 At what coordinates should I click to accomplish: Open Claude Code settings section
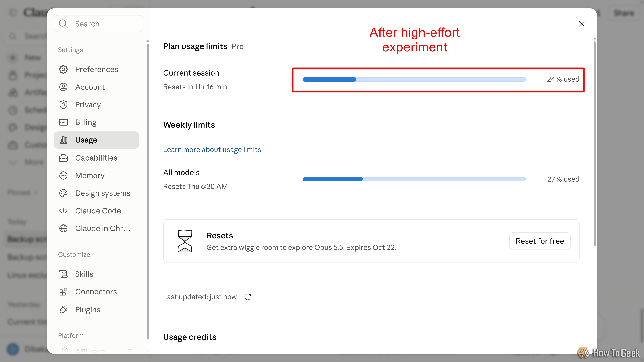[96, 211]
